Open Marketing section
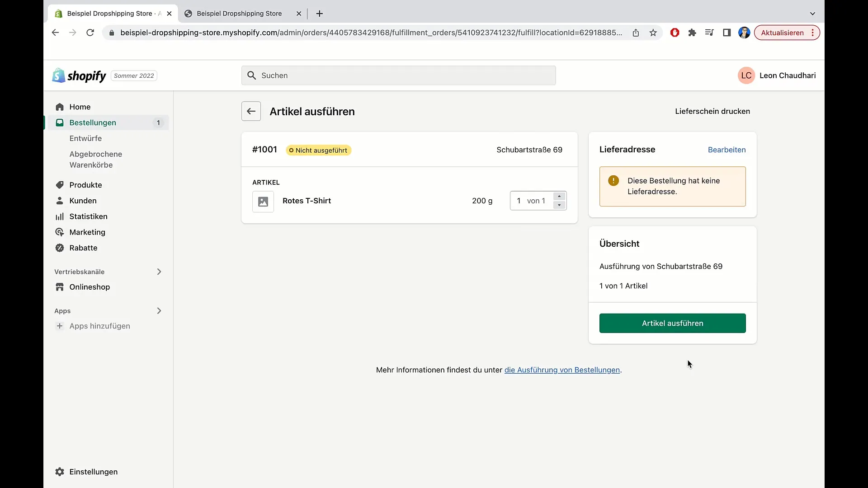The image size is (868, 488). coord(87,232)
